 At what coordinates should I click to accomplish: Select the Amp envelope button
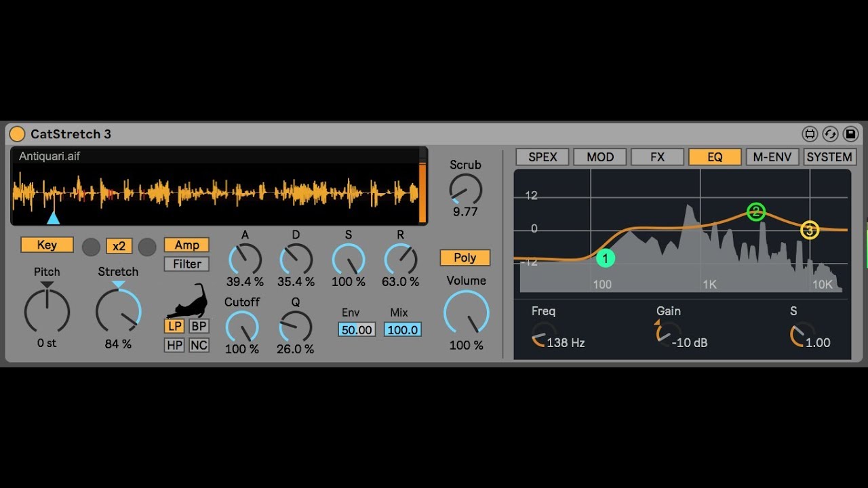pos(186,245)
